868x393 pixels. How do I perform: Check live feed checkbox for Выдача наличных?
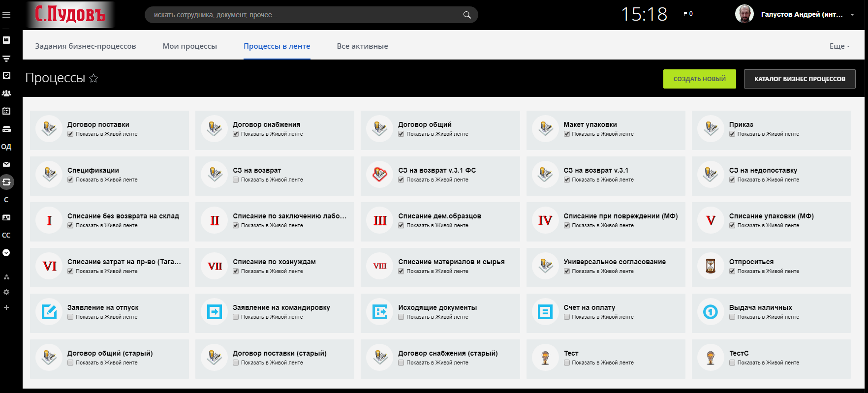(732, 317)
